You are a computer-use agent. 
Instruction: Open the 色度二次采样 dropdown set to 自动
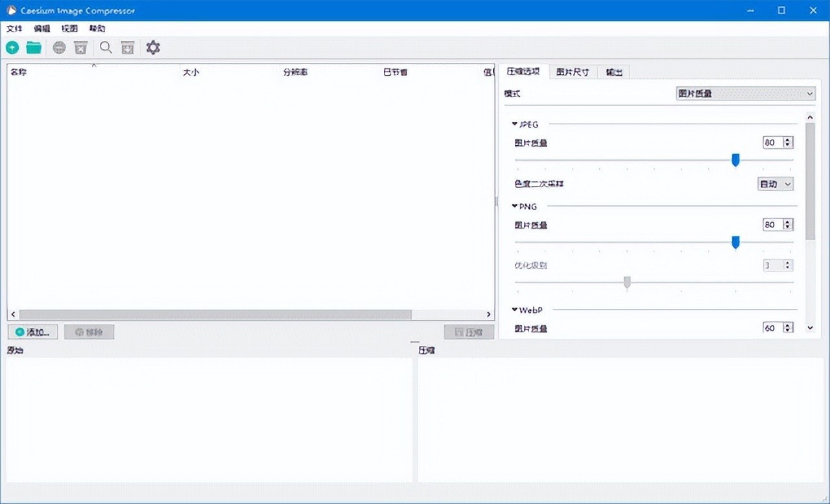pyautogui.click(x=776, y=184)
